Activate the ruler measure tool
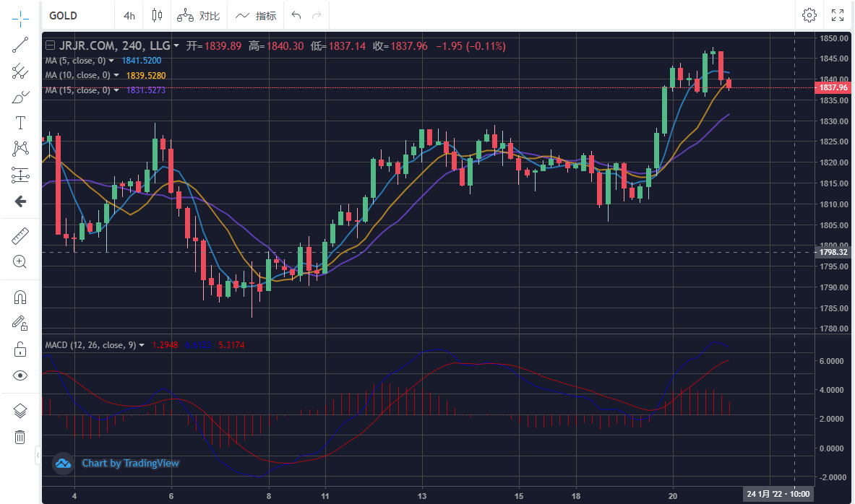Screen dimensions: 855x504 coord(20,235)
